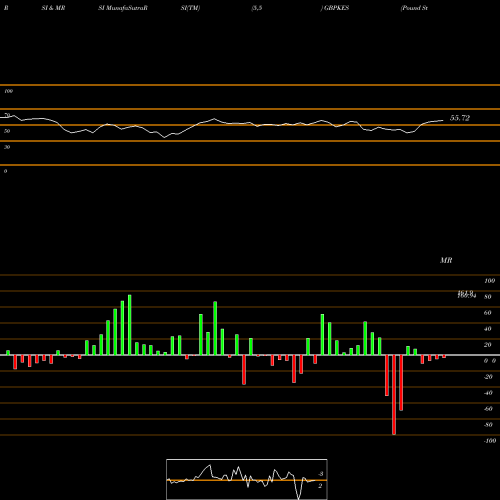Click the 60 label on MR axis

point(488,313)
